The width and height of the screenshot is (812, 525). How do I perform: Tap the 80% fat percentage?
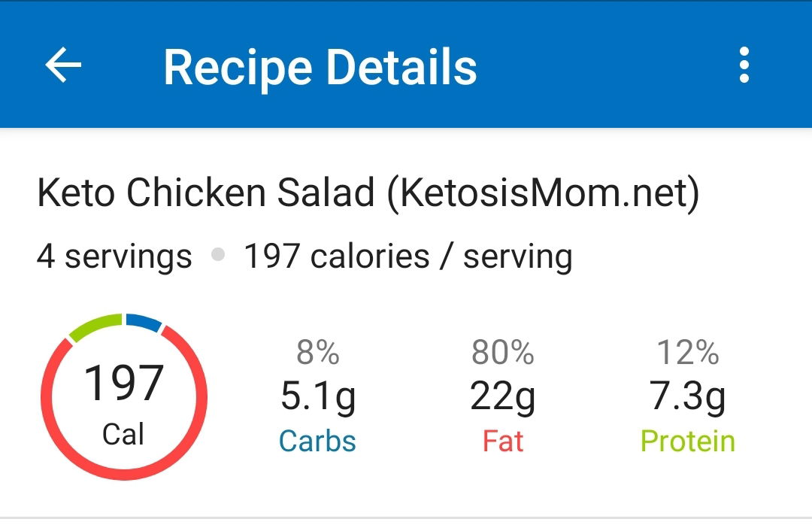[502, 353]
